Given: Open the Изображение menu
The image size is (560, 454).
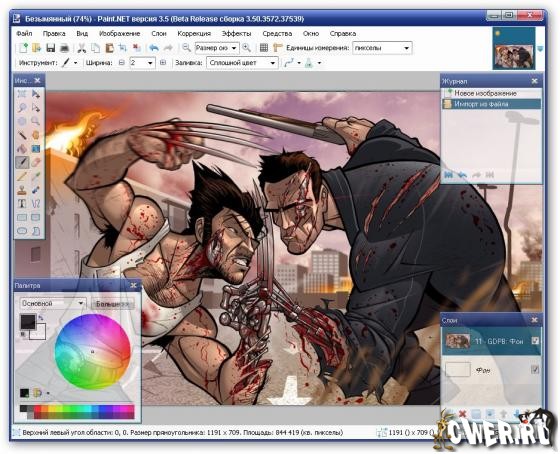Looking at the screenshot, I should click(120, 34).
